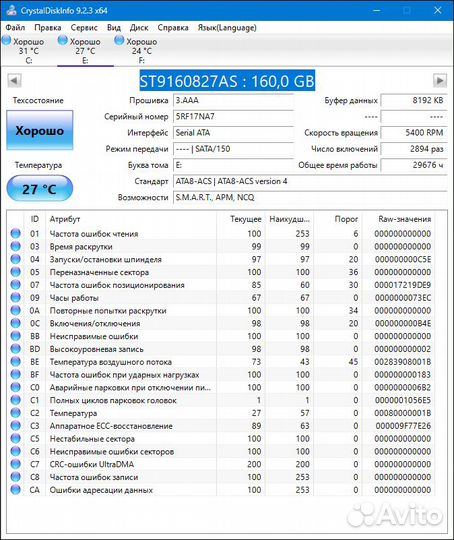Click the serial number field 5RF17NA7
This screenshot has height=540, width=454.
233,116
